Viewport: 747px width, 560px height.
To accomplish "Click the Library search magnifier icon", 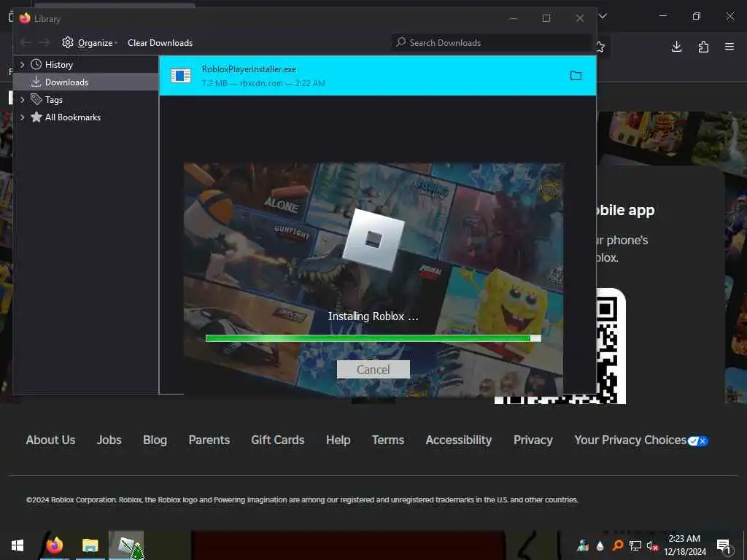I will click(x=401, y=42).
